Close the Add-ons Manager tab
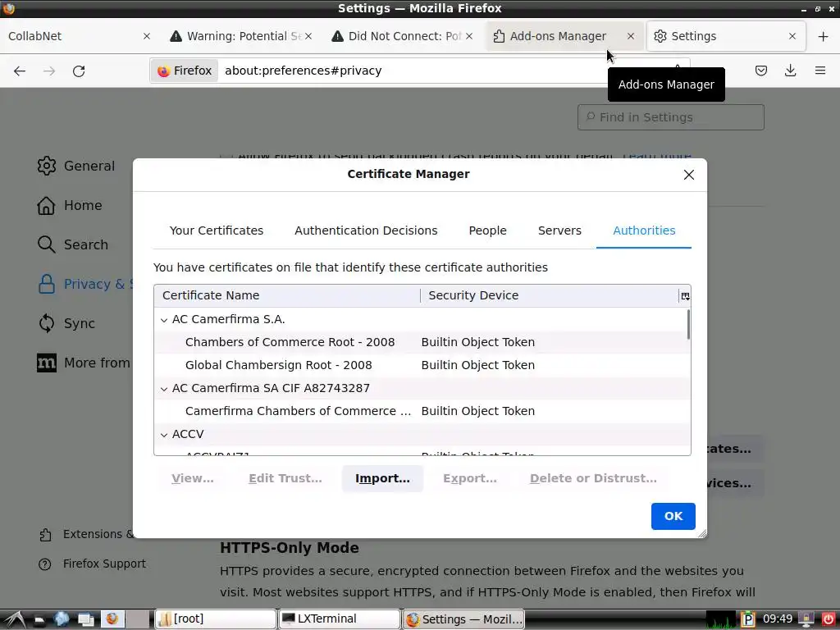Viewport: 840px width, 630px height. click(631, 36)
